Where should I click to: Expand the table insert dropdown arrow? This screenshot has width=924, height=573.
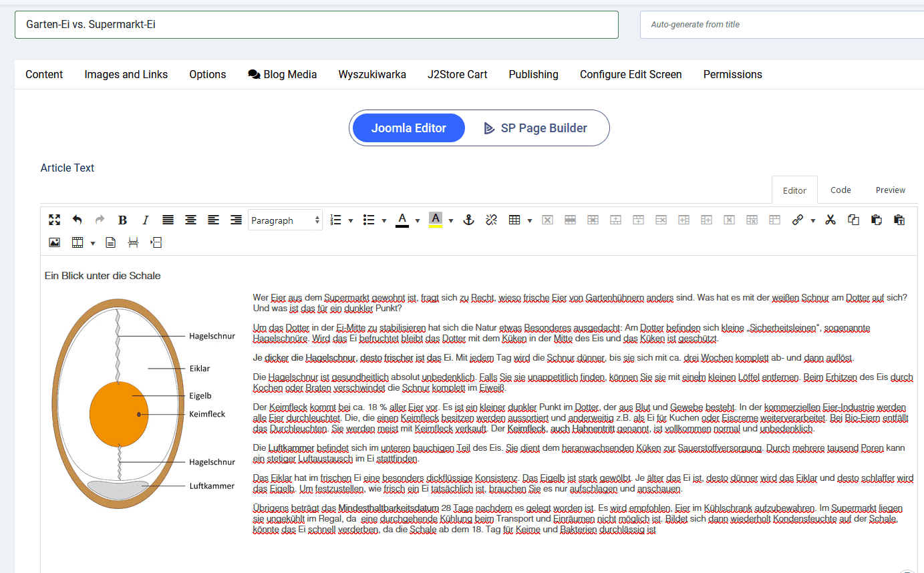click(x=530, y=220)
